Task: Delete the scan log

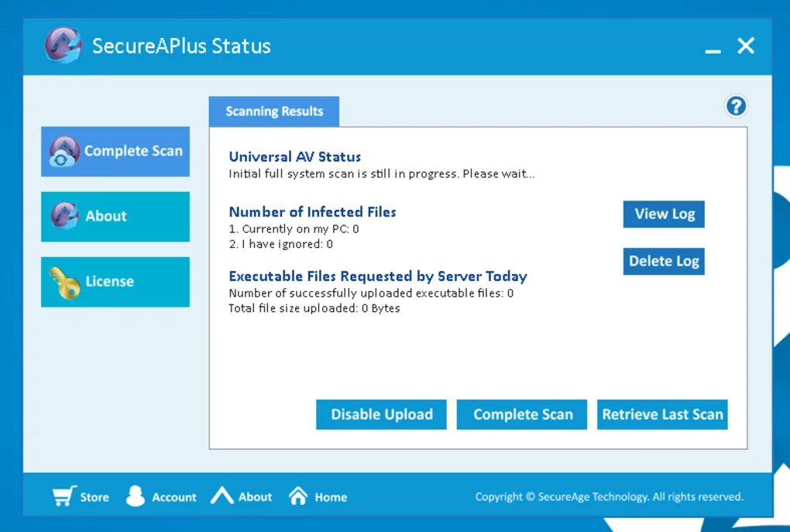Action: pyautogui.click(x=664, y=261)
